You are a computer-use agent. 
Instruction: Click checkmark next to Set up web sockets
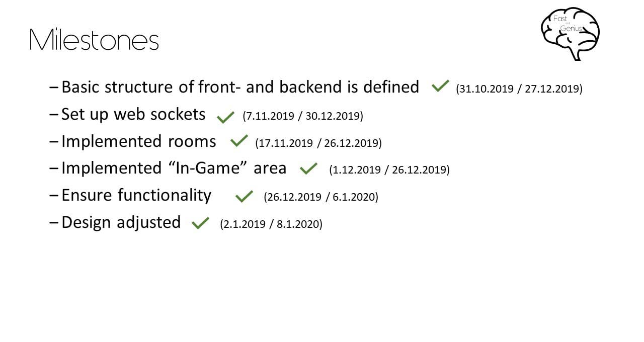click(225, 117)
